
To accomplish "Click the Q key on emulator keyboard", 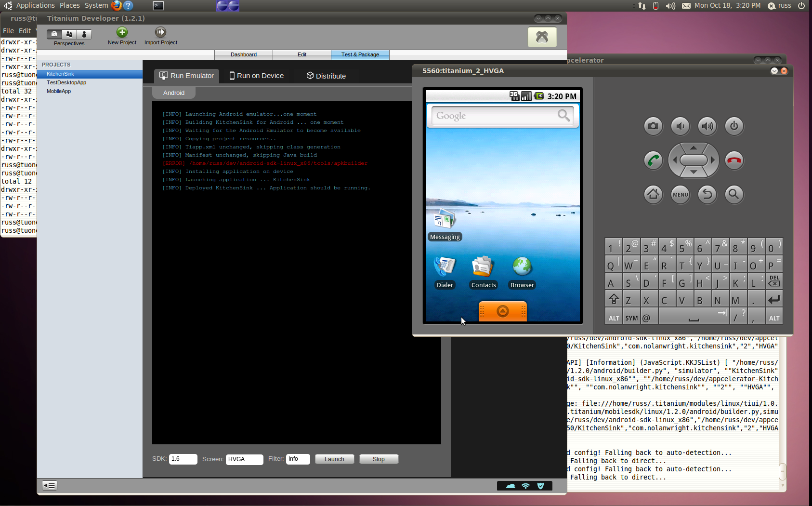I will point(614,264).
